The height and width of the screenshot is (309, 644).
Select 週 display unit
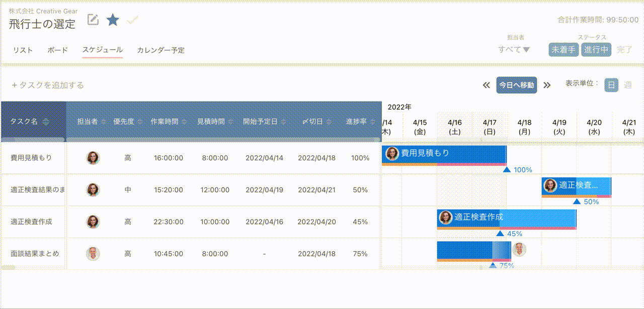[628, 85]
